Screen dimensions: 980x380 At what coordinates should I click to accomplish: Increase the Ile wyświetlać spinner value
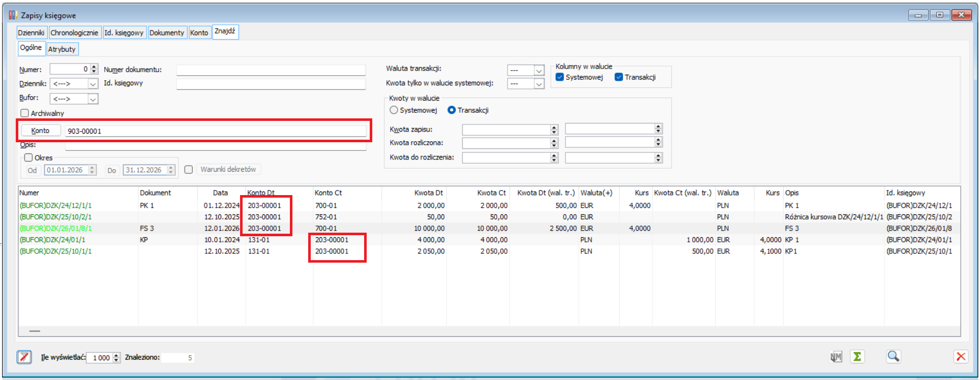point(116,355)
